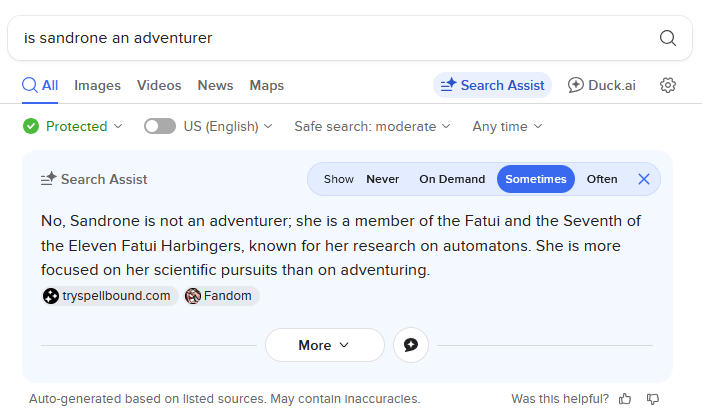The width and height of the screenshot is (702, 417).
Task: Click the search magnifier icon in search box
Action: (668, 38)
